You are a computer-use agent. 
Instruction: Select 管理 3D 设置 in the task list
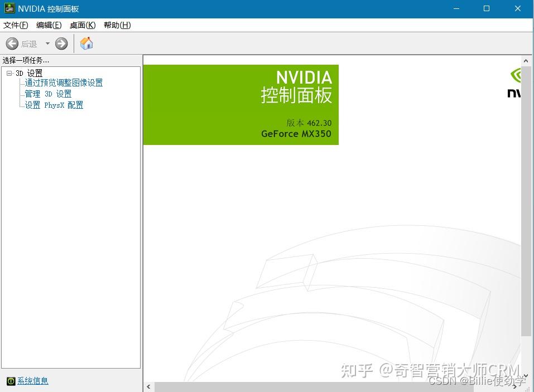47,94
